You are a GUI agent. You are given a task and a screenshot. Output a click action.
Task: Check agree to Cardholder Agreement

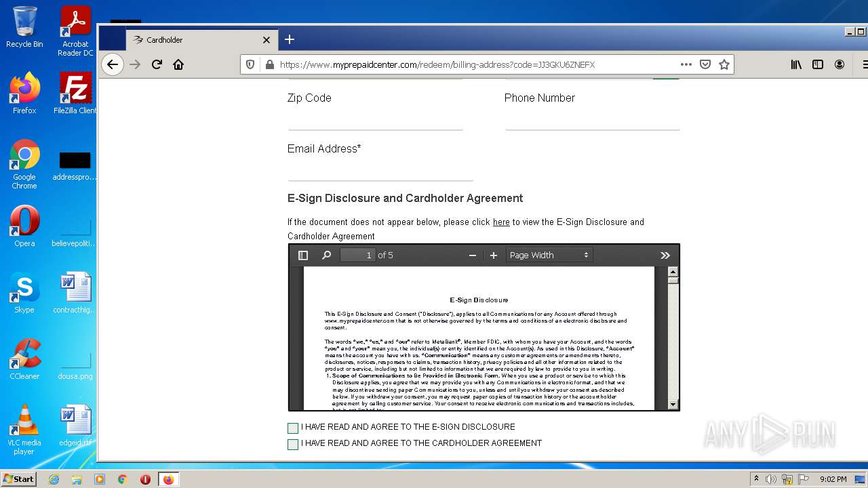coord(293,444)
